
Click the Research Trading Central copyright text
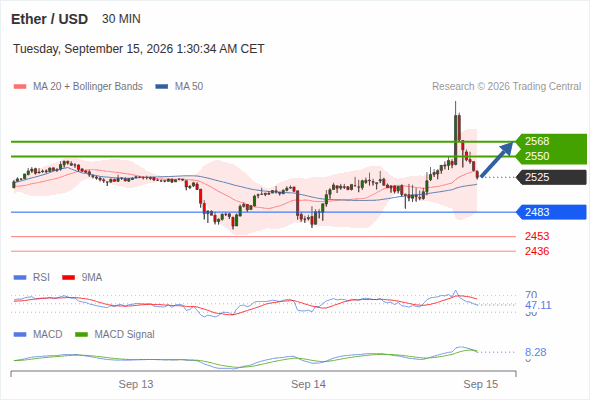pyautogui.click(x=506, y=87)
